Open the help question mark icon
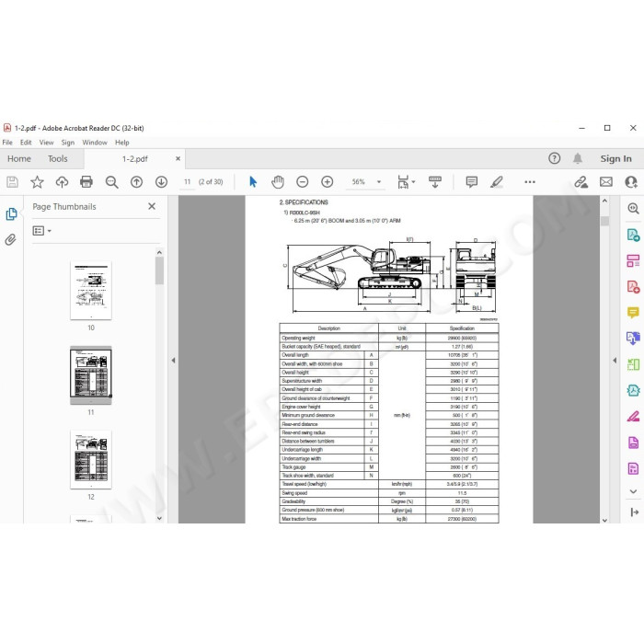The image size is (644, 644). coord(555,158)
